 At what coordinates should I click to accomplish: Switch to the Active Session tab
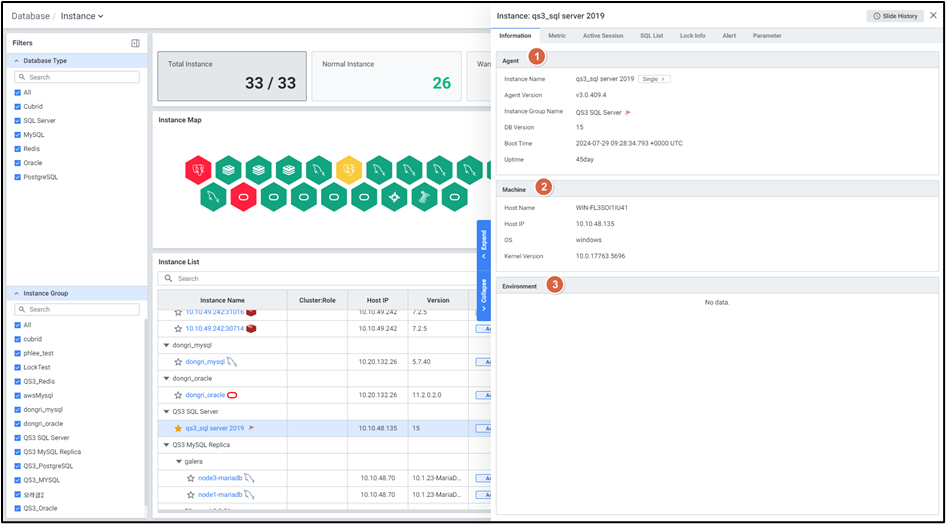[x=602, y=36]
